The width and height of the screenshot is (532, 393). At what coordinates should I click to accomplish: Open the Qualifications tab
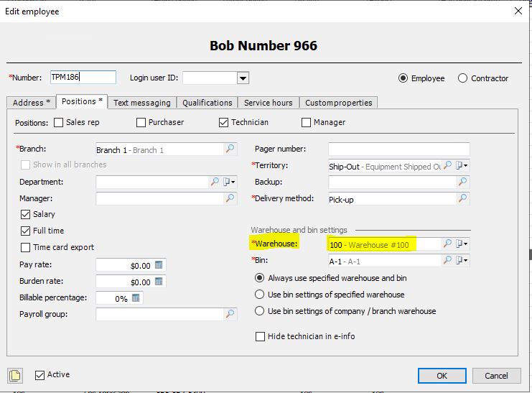click(207, 103)
